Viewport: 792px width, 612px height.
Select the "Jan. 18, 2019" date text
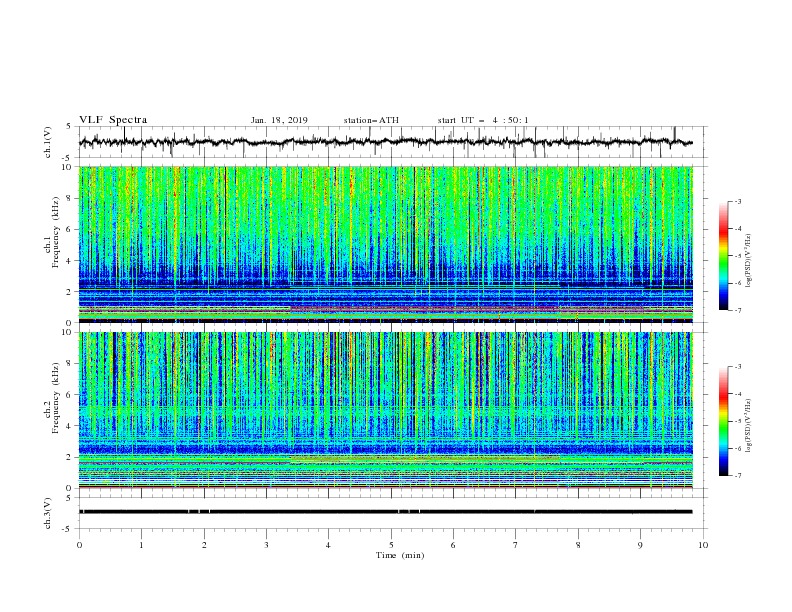(279, 120)
